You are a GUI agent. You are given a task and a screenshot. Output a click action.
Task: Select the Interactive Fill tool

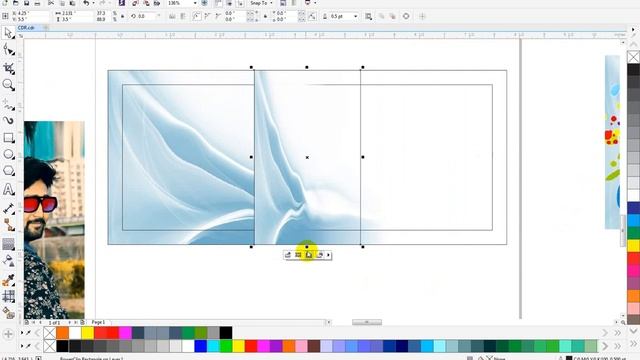click(x=8, y=296)
